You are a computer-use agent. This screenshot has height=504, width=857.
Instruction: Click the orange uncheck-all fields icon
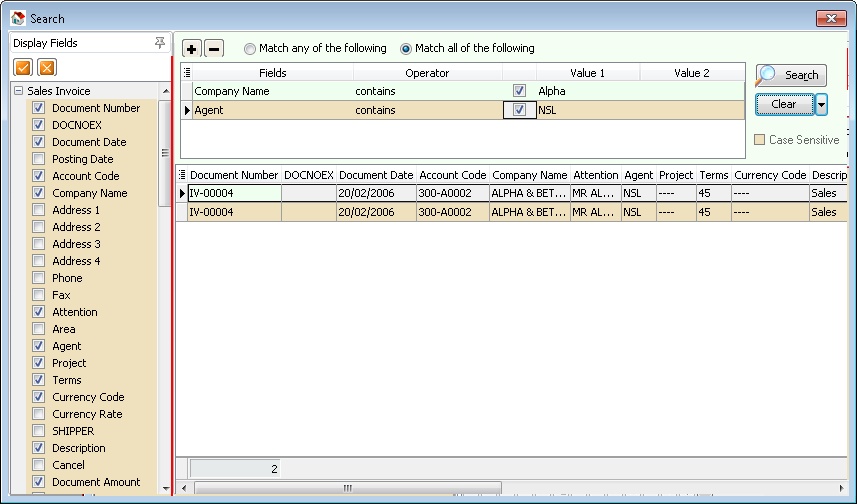[46, 67]
